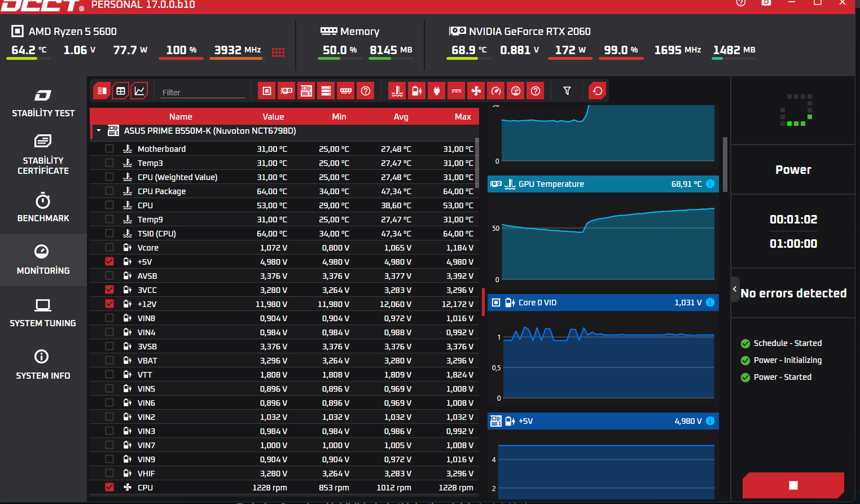
Task: Check the CPU Package temperature checkbox
Action: click(109, 191)
